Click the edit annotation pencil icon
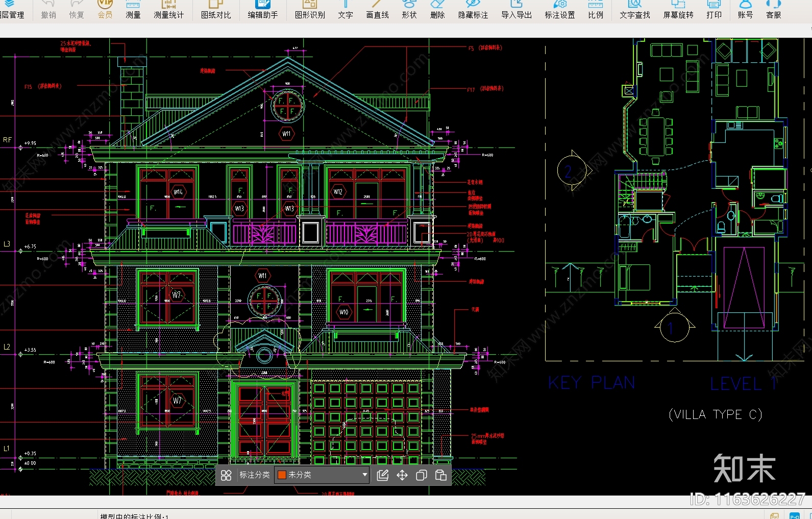The height and width of the screenshot is (519, 812). (382, 475)
